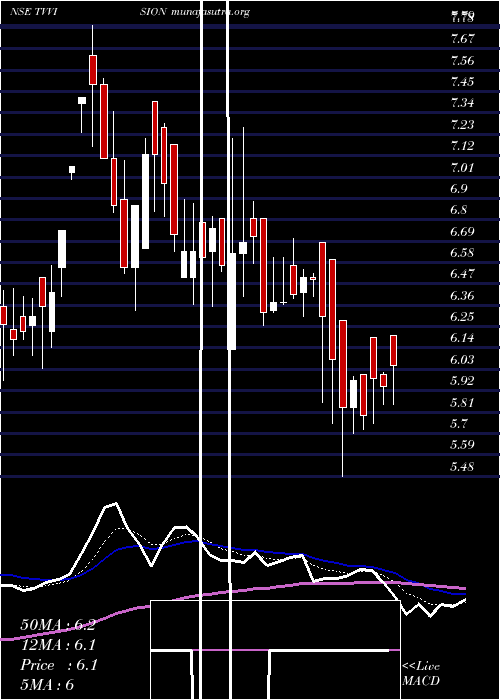Click the 6.25 price level label
The width and height of the screenshot is (500, 700).
click(462, 317)
